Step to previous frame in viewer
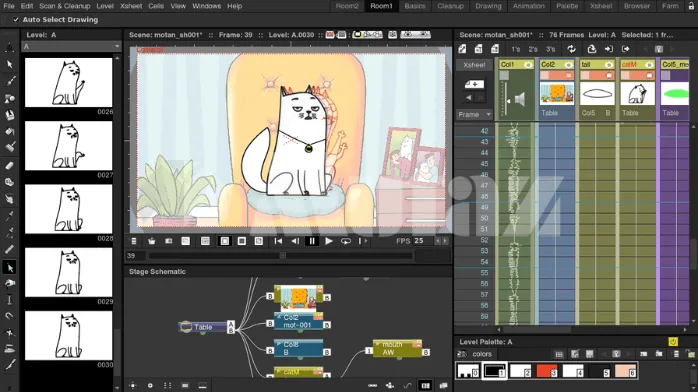698x392 pixels. [295, 241]
